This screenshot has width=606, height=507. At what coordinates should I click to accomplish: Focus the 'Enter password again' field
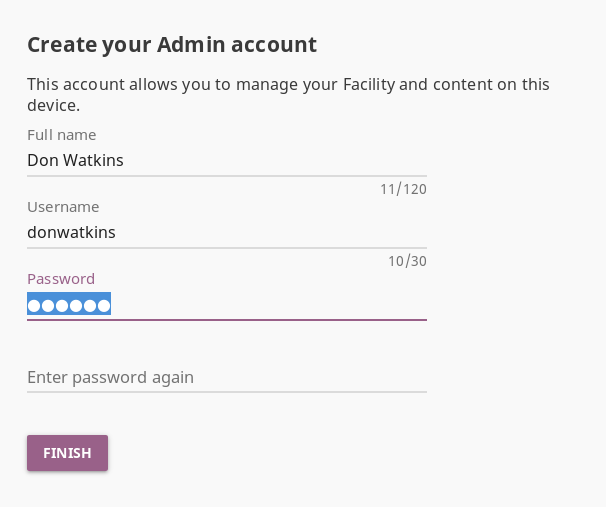[x=226, y=377]
